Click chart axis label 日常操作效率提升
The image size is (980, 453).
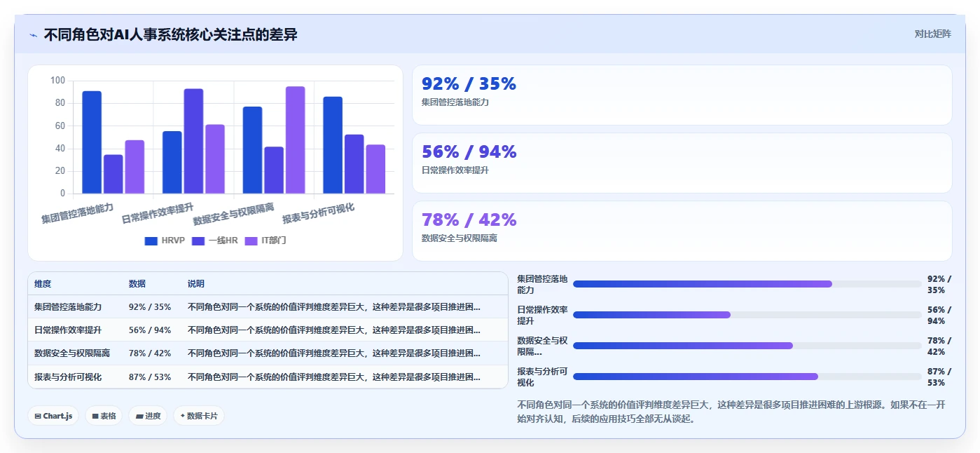tap(158, 213)
